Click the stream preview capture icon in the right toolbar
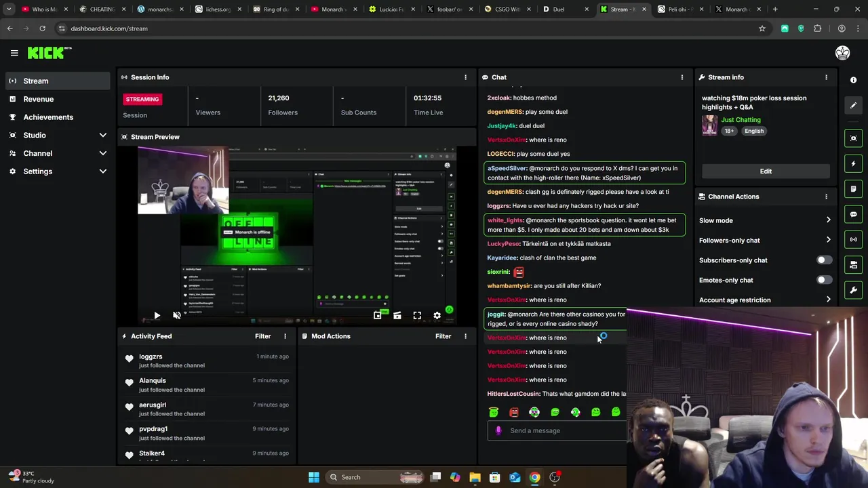Image resolution: width=868 pixels, height=488 pixels. click(853, 138)
